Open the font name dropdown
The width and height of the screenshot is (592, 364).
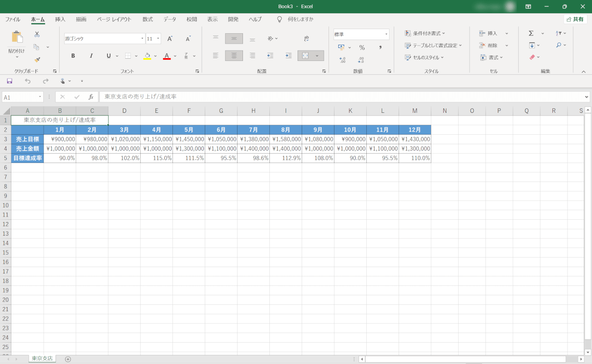click(x=142, y=39)
